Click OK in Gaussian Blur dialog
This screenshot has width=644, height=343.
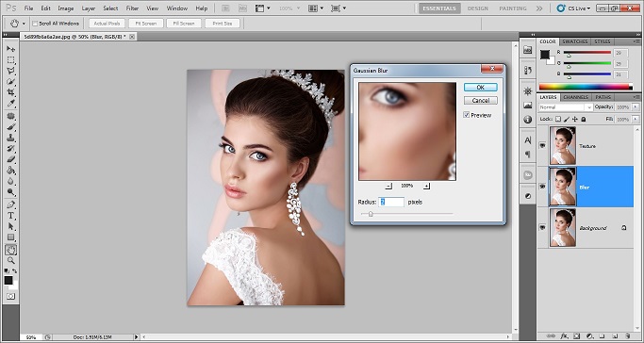[x=481, y=87]
